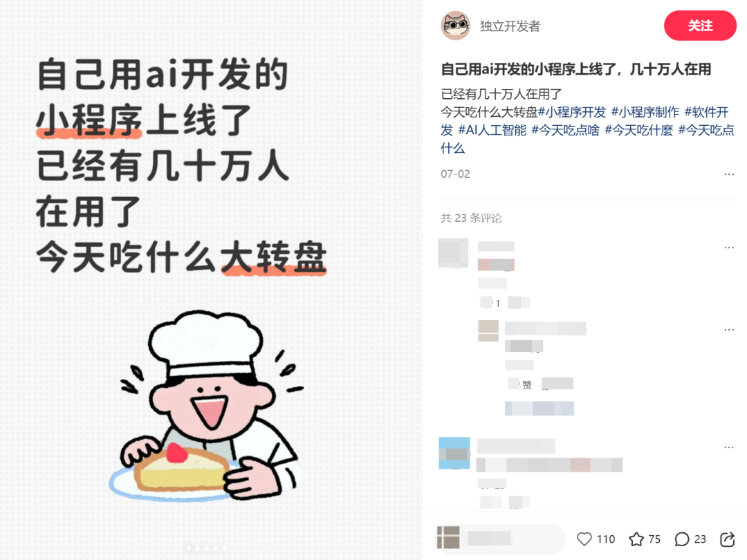Open more options next to the 07-02 date

729,174
